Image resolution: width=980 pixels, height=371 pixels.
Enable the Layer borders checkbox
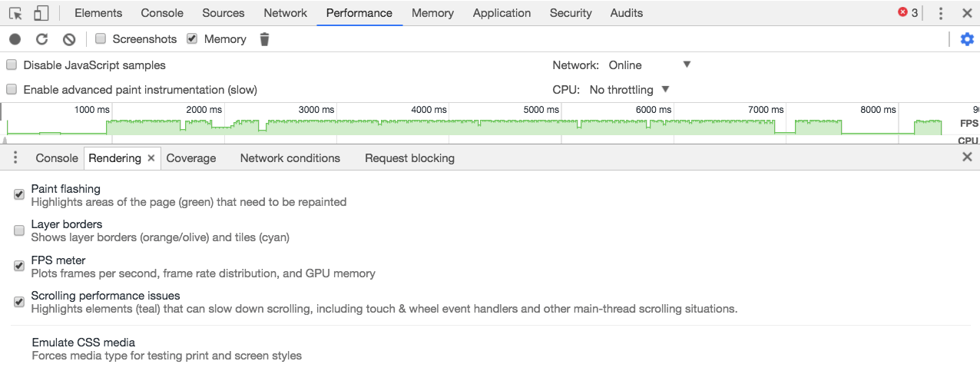coord(19,230)
